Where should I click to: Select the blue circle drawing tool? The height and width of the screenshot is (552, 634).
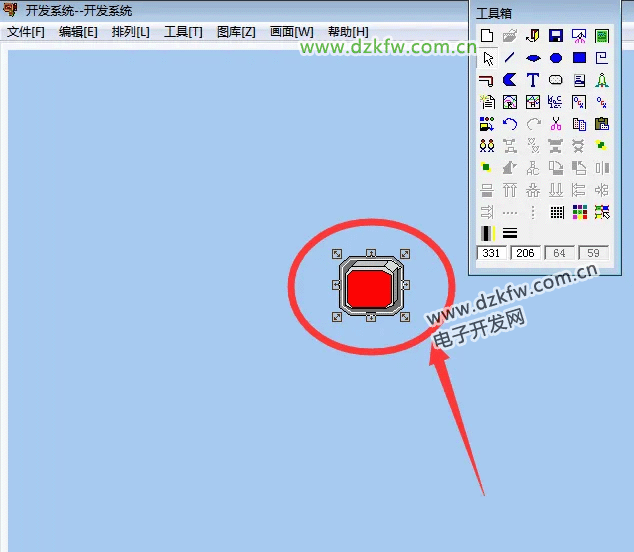[556, 58]
